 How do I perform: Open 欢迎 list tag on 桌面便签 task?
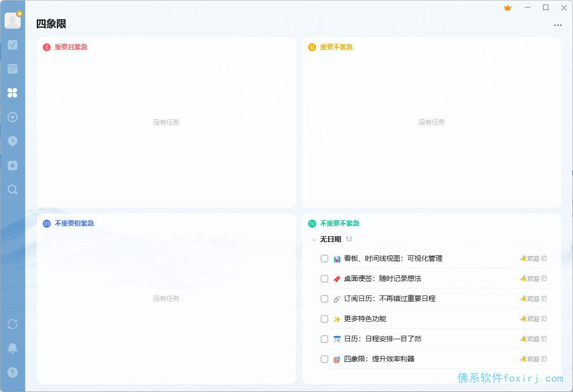[530, 278]
